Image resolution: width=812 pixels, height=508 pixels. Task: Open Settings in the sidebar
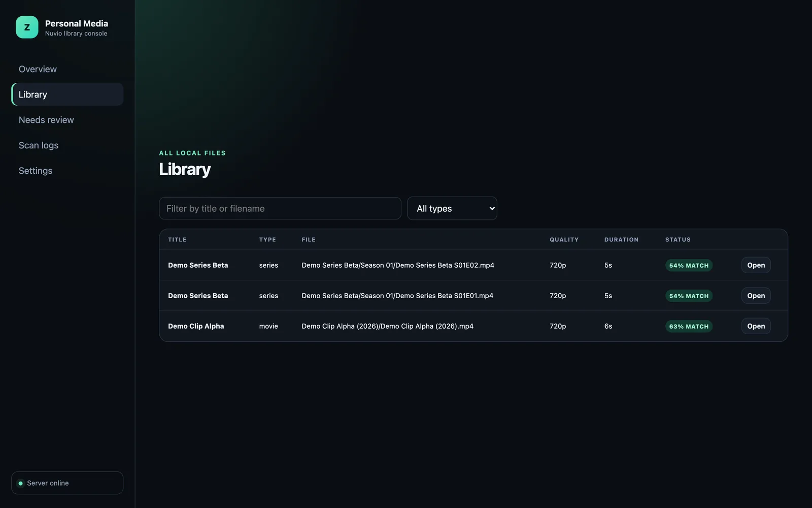(x=67, y=171)
